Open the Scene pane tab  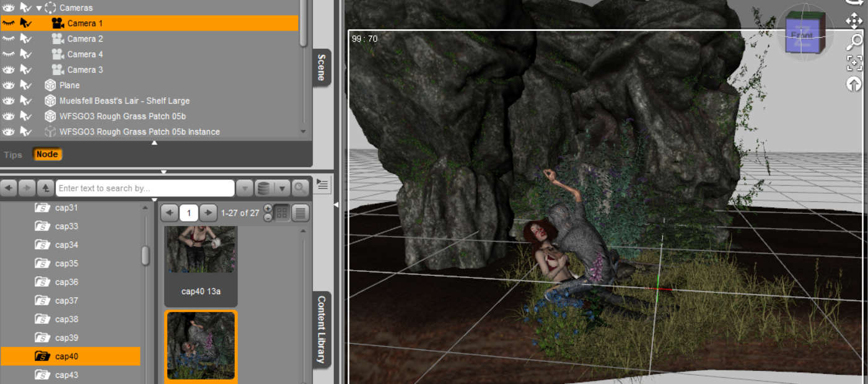click(322, 68)
